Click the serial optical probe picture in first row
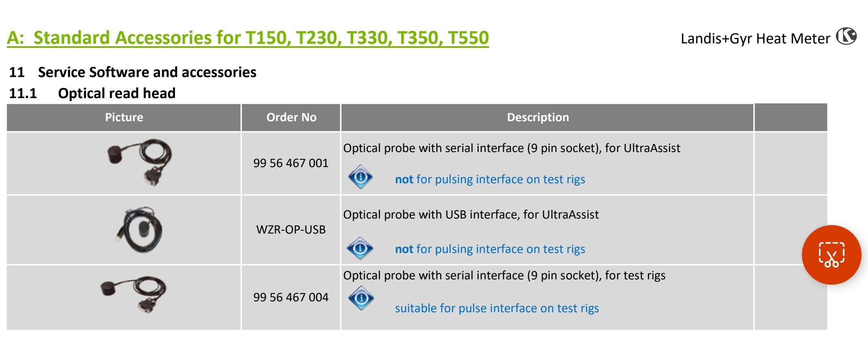Image resolution: width=868 pixels, height=356 pixels. [x=140, y=162]
